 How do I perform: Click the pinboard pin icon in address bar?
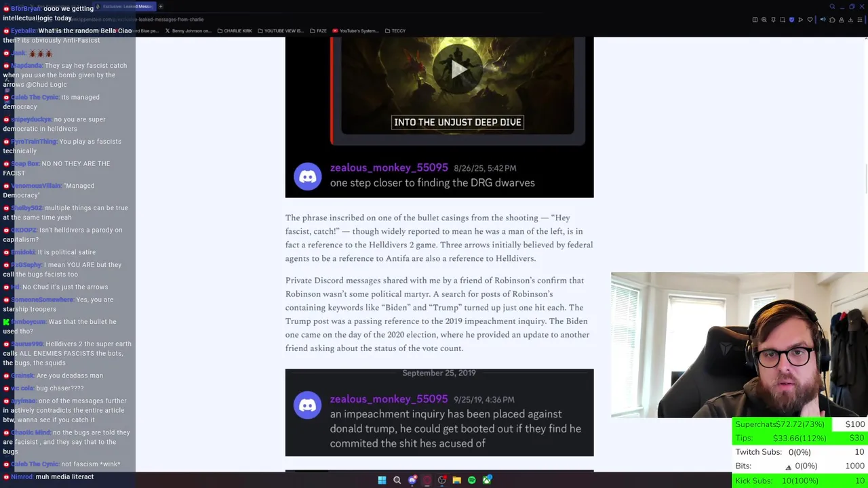773,20
